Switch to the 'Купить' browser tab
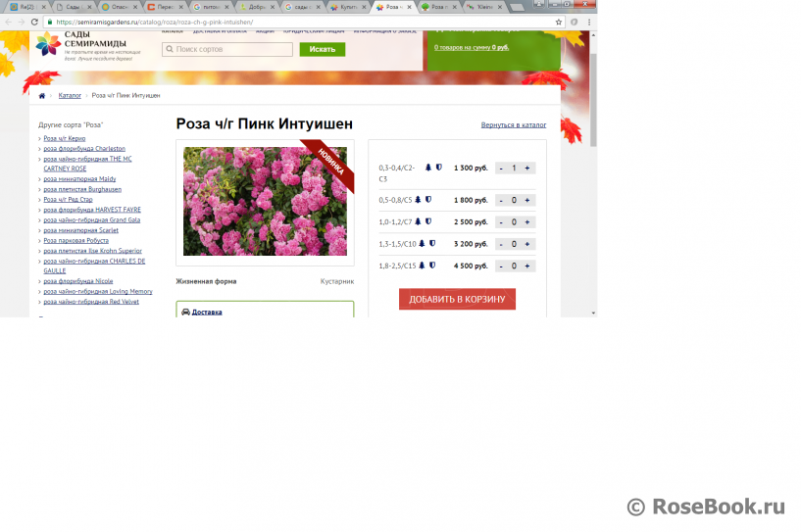Screen dimensions: 801x532 click(x=347, y=7)
